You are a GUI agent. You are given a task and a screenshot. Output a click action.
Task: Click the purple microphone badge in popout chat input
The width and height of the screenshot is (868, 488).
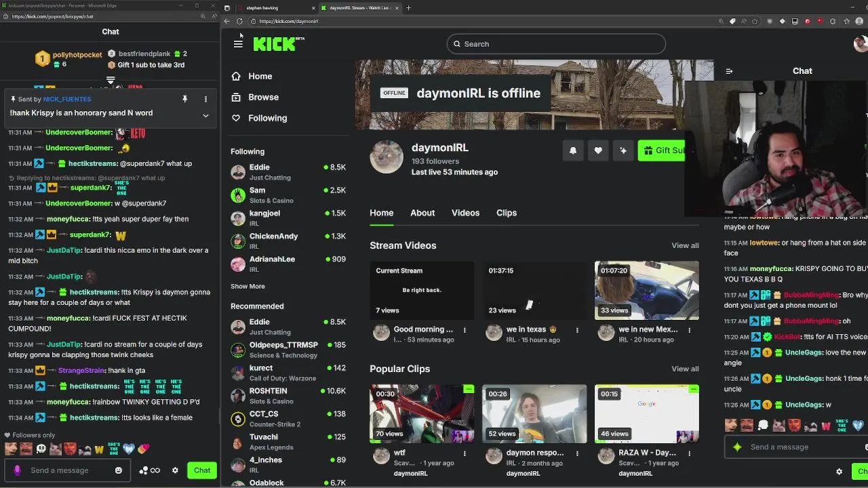pos(18,470)
